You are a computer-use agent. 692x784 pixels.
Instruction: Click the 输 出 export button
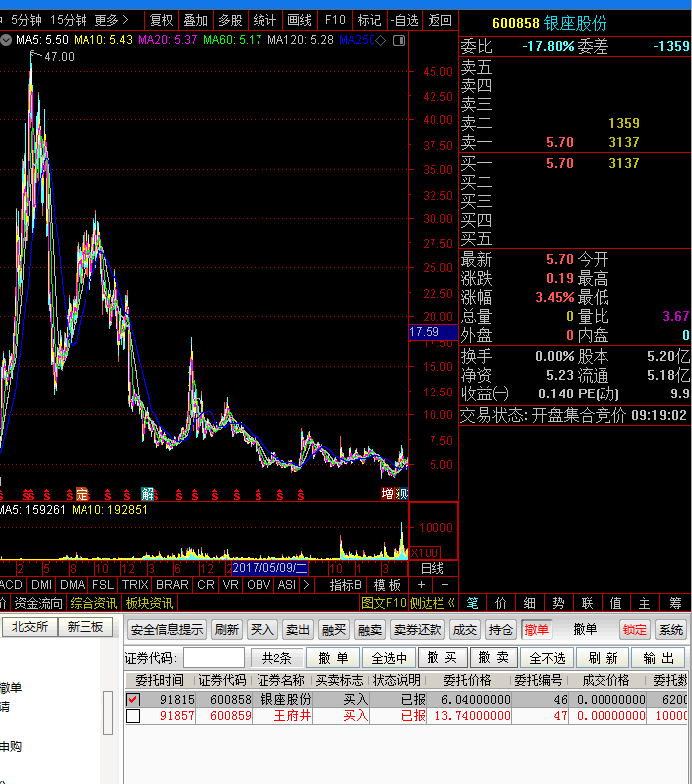pyautogui.click(x=658, y=658)
